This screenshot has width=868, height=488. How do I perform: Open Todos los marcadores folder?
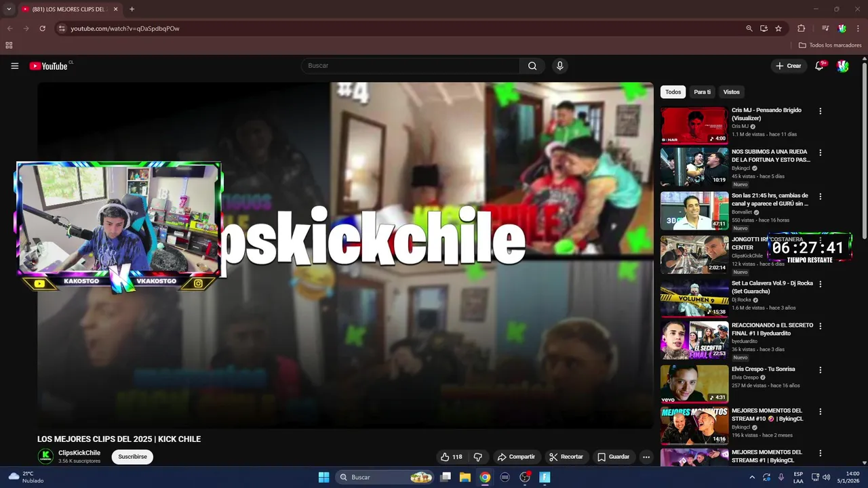click(830, 45)
